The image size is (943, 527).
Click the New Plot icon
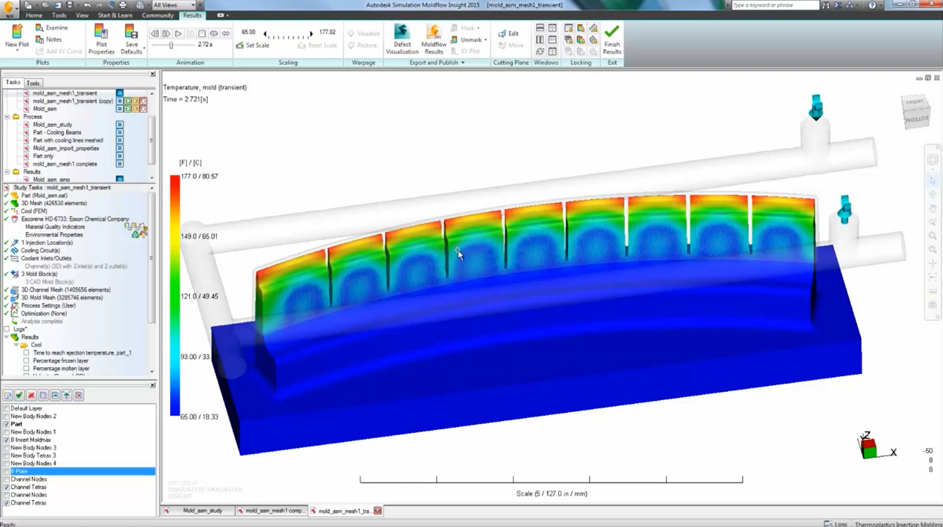(16, 32)
